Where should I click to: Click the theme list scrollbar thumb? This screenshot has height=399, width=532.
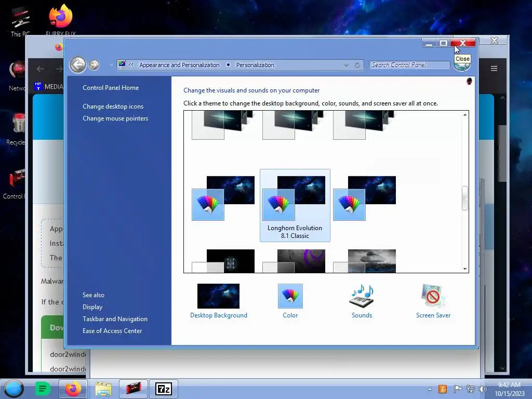pyautogui.click(x=465, y=198)
